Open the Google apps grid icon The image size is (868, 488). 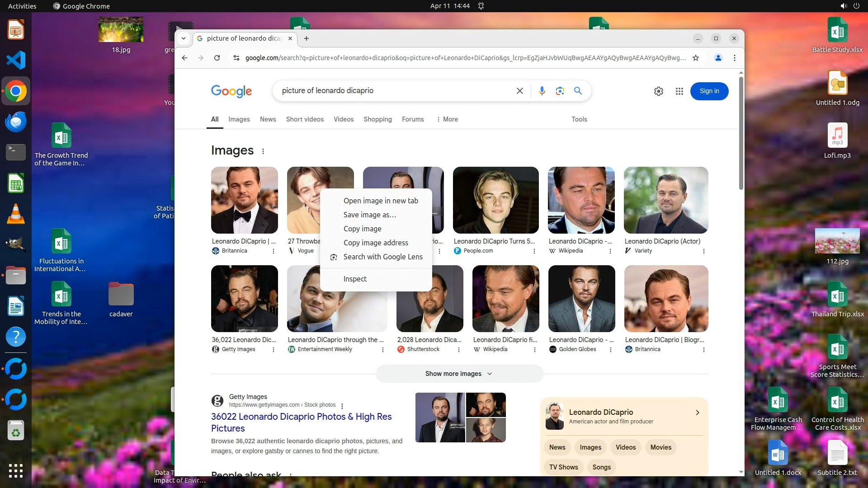679,91
